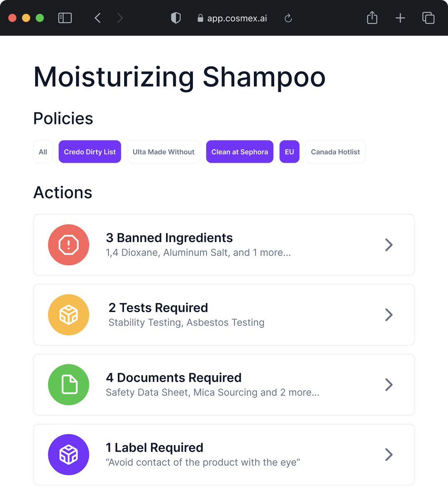Disable the Clean at Sephora policy filter
Image resolution: width=448 pixels, height=502 pixels.
tap(240, 152)
